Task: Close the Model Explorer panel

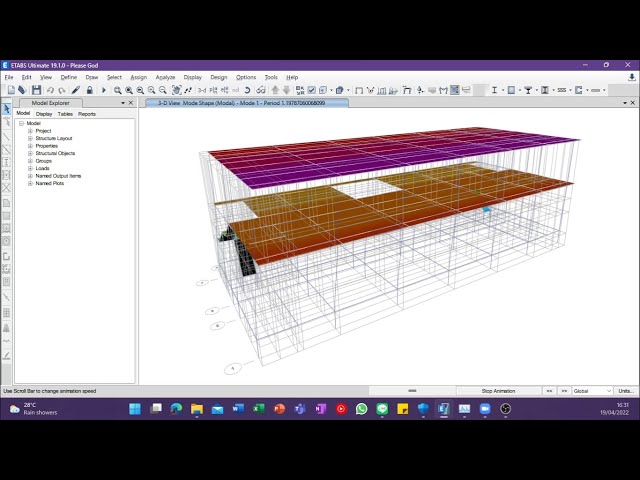Action: click(131, 102)
